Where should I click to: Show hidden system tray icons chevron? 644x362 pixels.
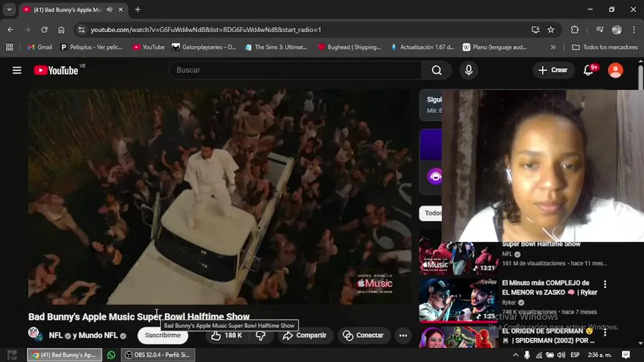coord(516,355)
